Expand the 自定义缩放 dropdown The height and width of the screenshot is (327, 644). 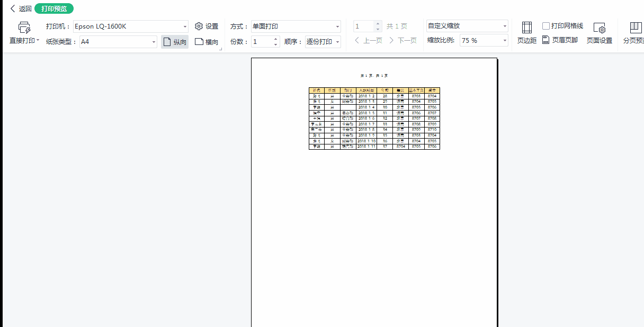pyautogui.click(x=467, y=25)
